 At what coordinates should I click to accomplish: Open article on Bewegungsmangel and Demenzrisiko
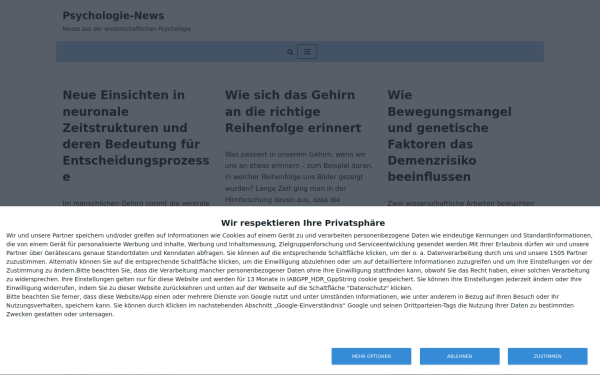click(450, 136)
